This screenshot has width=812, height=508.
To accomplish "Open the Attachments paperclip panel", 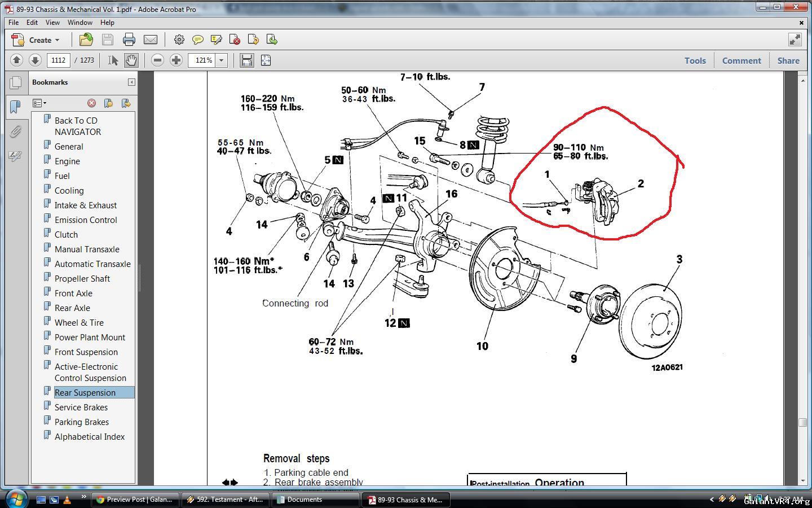I will pyautogui.click(x=15, y=132).
